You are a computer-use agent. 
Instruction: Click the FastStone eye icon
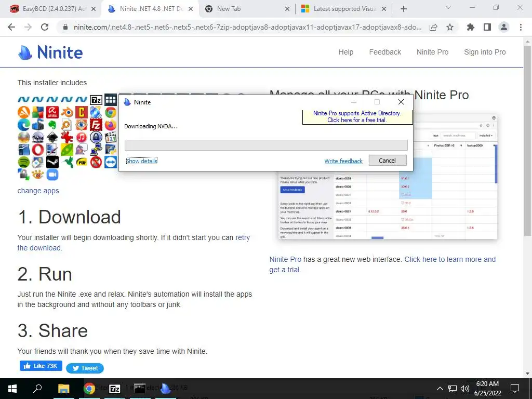point(82,125)
